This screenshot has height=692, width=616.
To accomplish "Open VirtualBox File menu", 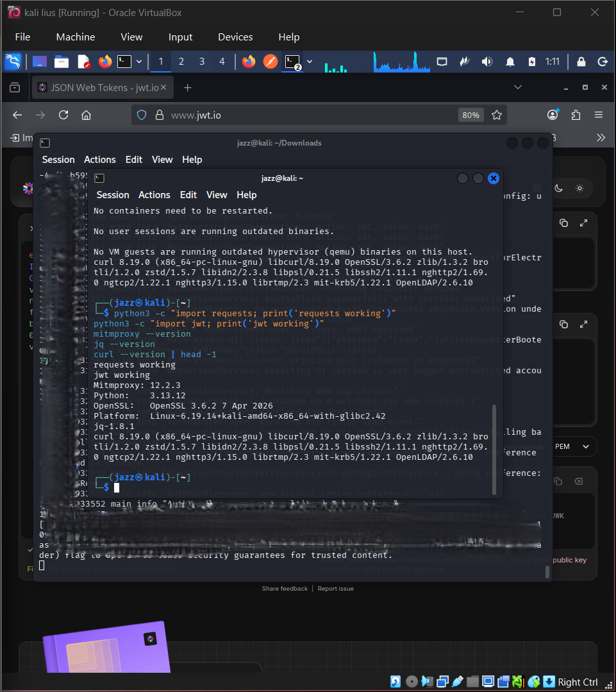I will click(22, 37).
